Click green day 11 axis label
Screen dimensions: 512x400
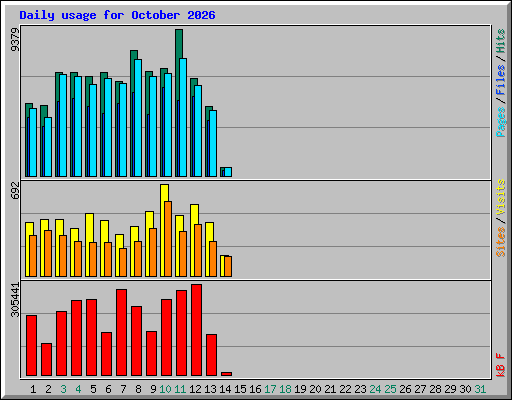180,389
